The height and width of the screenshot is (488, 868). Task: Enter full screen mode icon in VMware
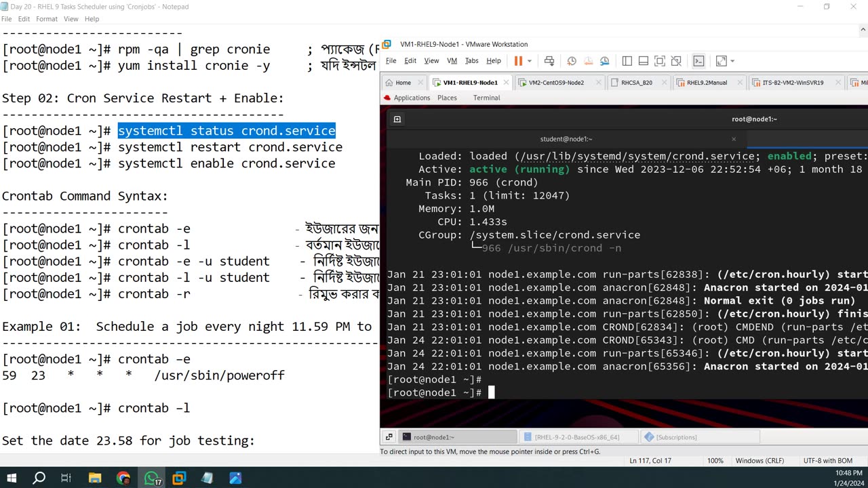tap(660, 61)
